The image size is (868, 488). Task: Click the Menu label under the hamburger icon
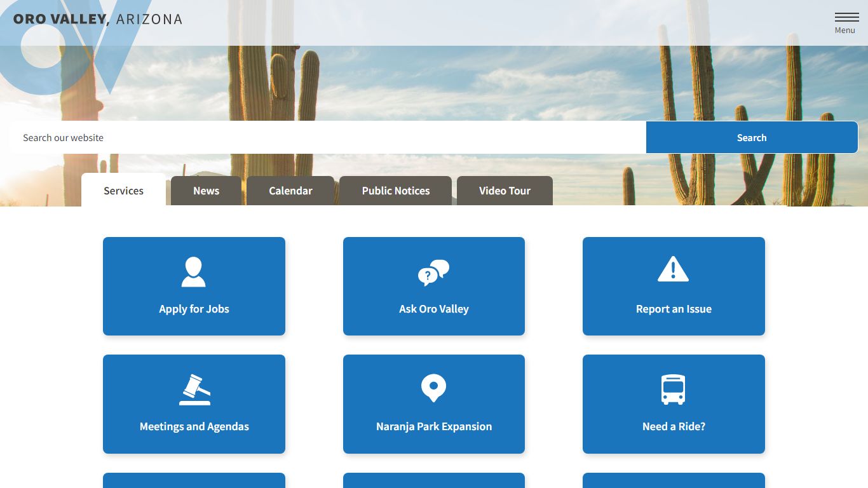tap(845, 30)
